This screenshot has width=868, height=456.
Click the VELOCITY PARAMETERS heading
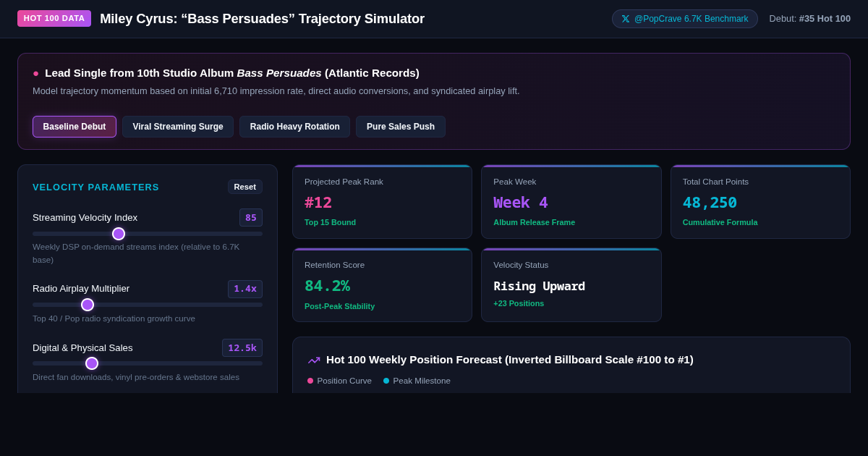pos(95,187)
